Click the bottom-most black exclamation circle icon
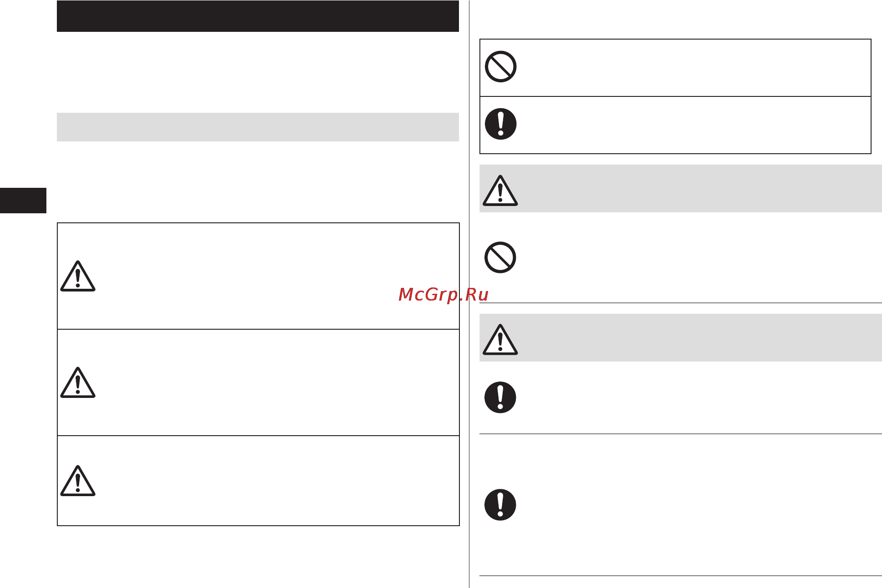Viewport: 882px width, 588px height. click(x=500, y=505)
